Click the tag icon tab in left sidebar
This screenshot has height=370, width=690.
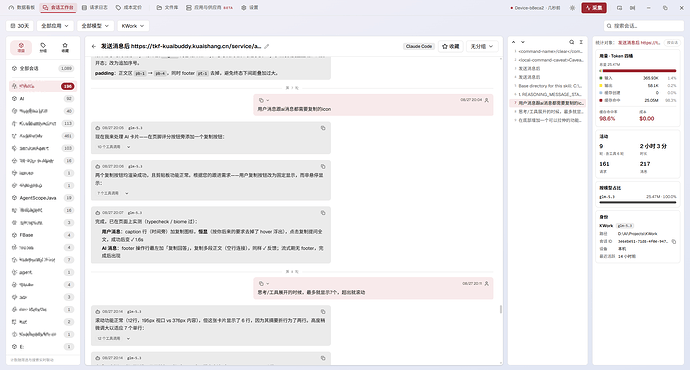click(x=43, y=48)
